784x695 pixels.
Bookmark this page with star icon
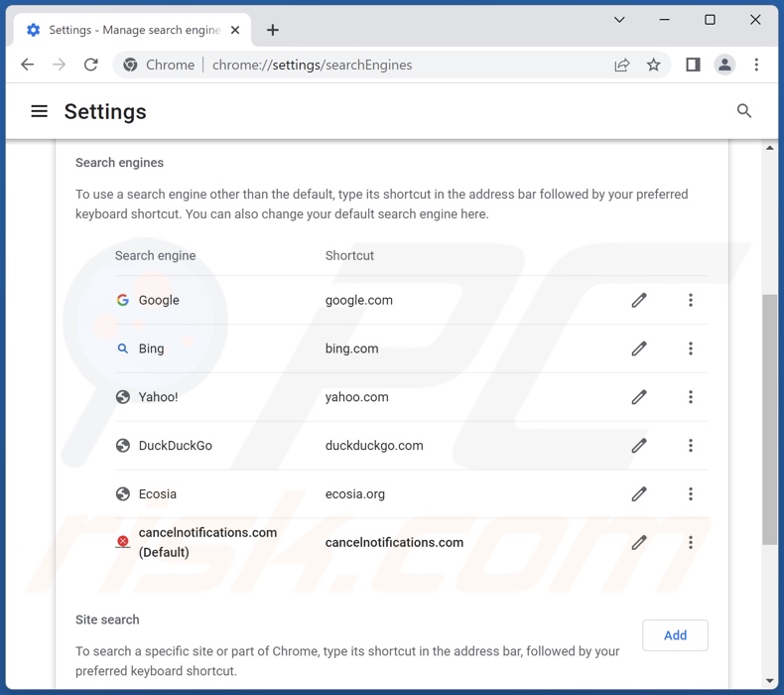[653, 65]
